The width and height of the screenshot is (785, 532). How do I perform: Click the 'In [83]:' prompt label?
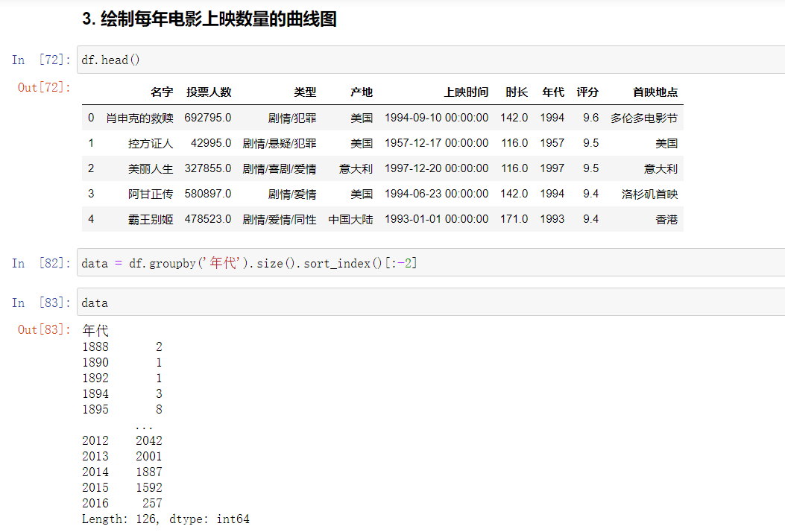41,303
